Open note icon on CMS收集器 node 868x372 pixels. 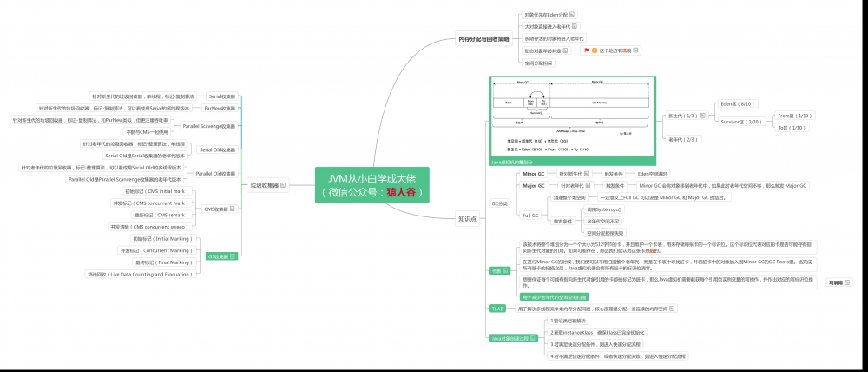tap(233, 209)
